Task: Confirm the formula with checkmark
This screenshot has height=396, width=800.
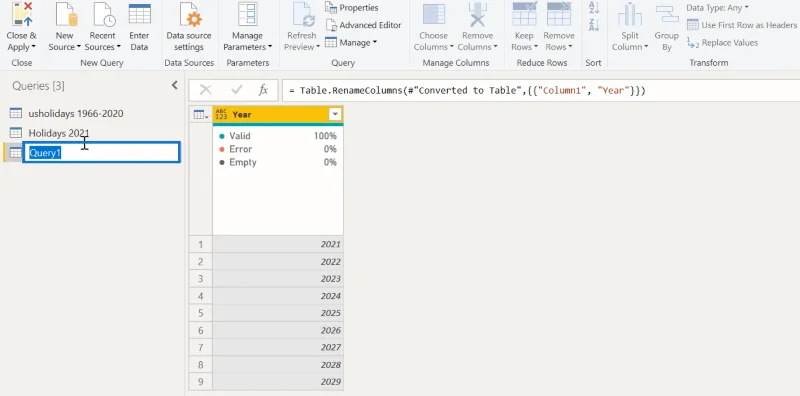Action: click(236, 90)
